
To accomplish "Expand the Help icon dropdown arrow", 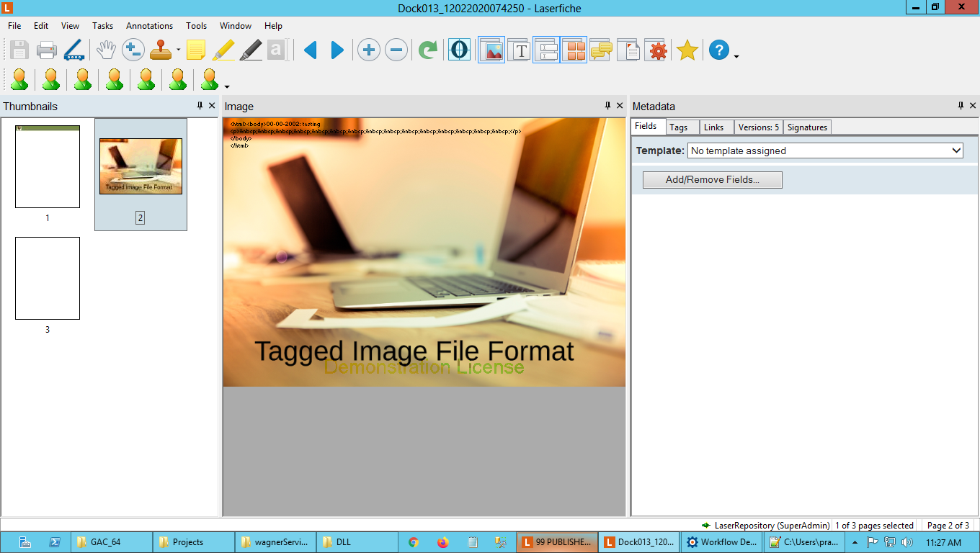I will (x=736, y=55).
